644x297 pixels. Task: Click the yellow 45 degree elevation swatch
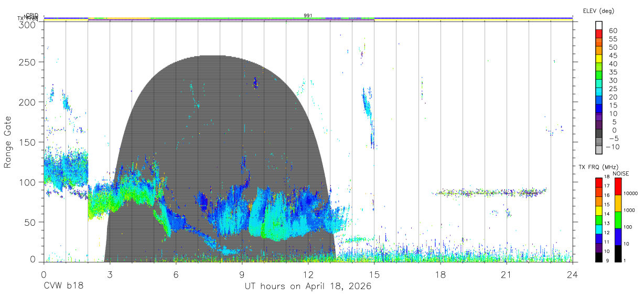point(599,58)
